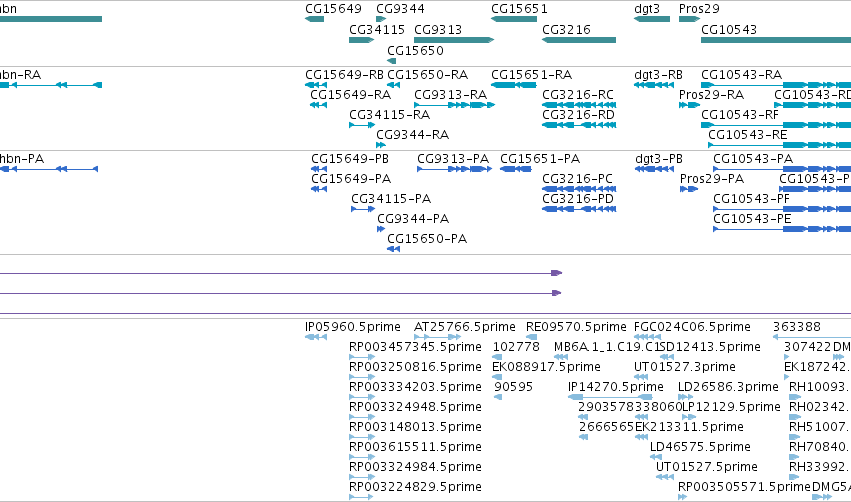
Task: Click the 90595 feature label
Action: tap(513, 387)
